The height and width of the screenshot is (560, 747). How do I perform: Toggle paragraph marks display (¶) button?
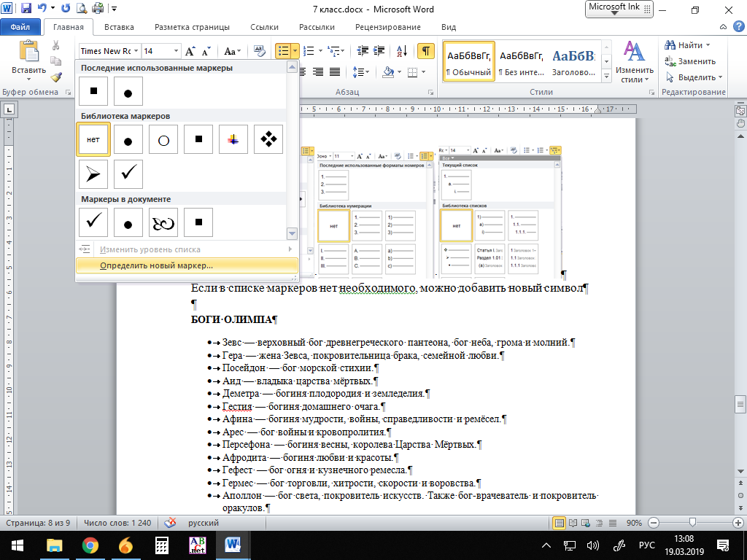(425, 51)
